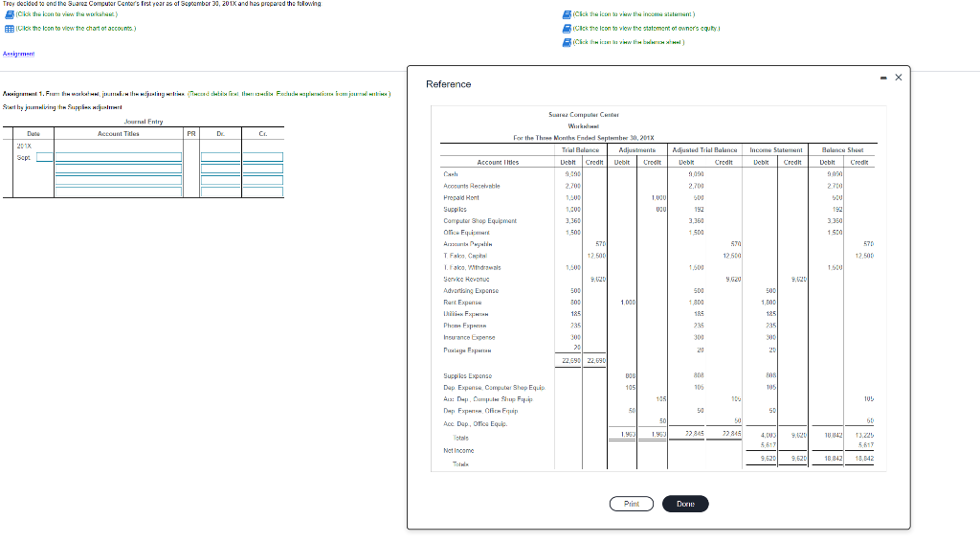Screen dimensions: 980x542
Task: Open the chart of accounts icon
Action: [10, 29]
